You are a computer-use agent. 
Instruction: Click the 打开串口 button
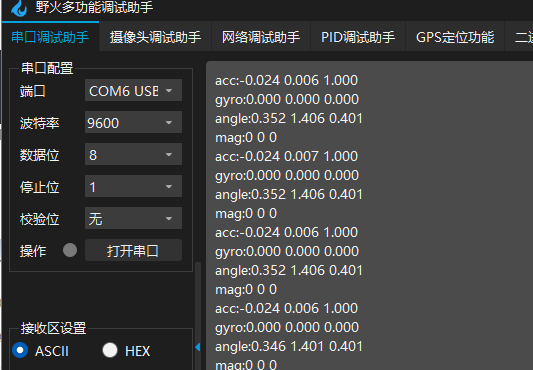[x=133, y=250]
